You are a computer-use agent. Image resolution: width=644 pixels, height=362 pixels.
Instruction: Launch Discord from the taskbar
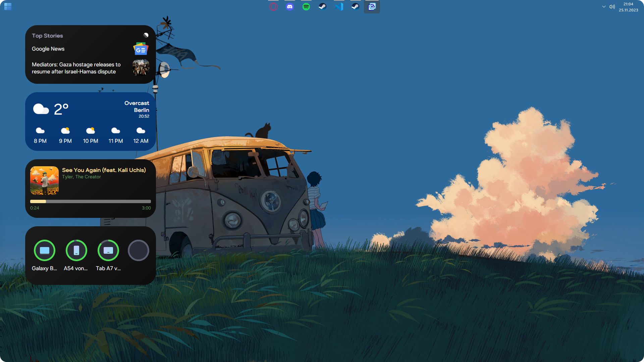pyautogui.click(x=290, y=7)
